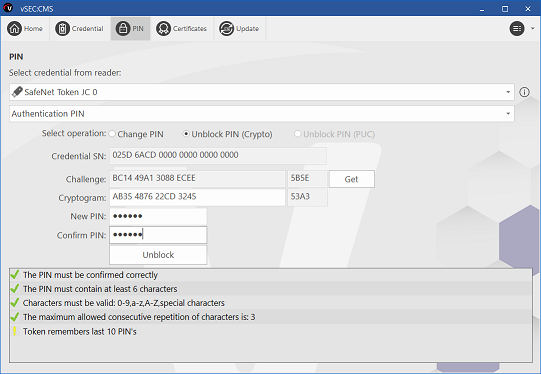Open the Credential section
The width and height of the screenshot is (541, 374).
pyautogui.click(x=79, y=29)
